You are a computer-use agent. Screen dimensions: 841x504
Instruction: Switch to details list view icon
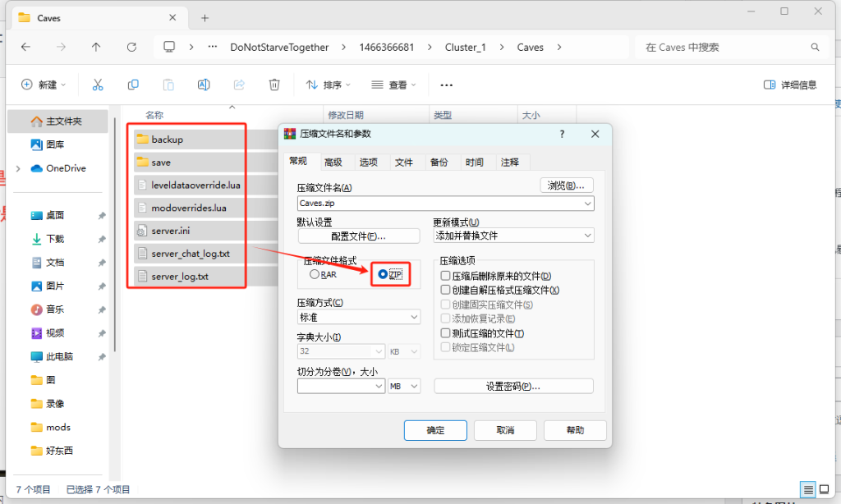(x=808, y=489)
